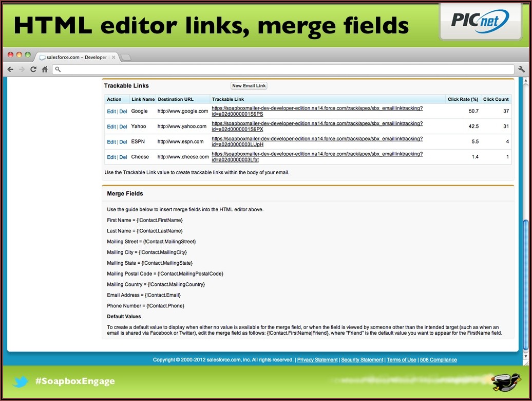Select the http://www.cheese.com destination cell
532x401 pixels.
183,157
